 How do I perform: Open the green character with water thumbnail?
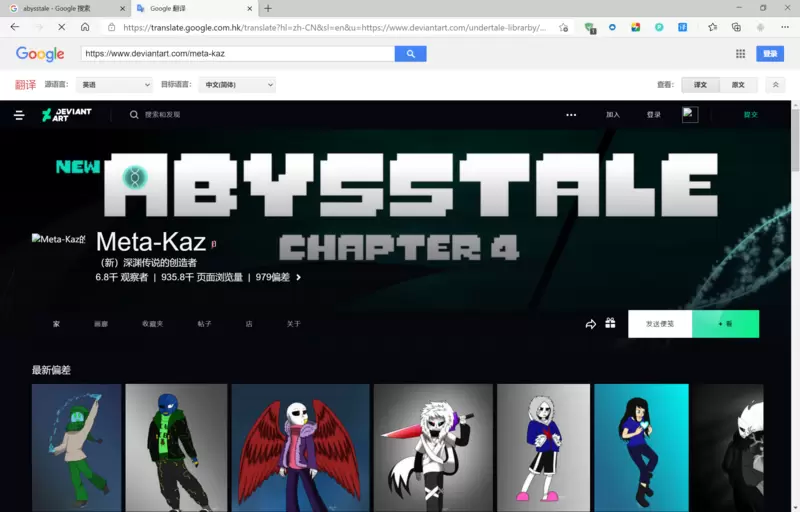pyautogui.click(x=77, y=448)
